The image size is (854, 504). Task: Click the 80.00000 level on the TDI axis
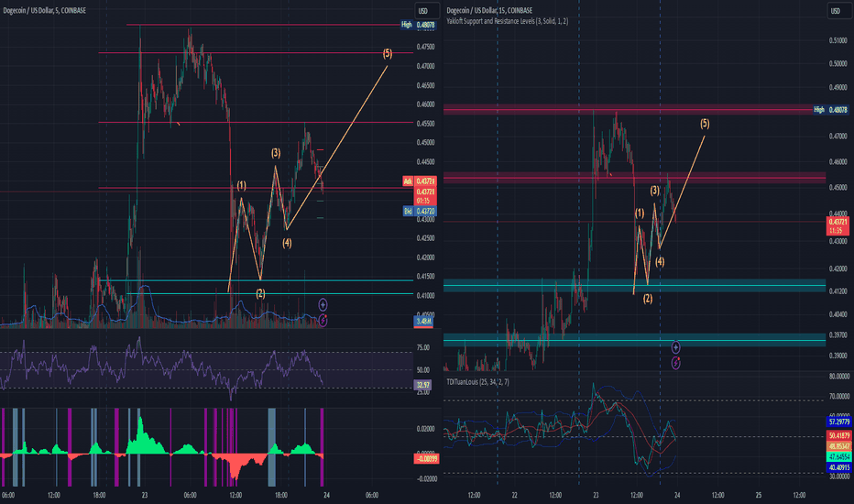point(839,377)
